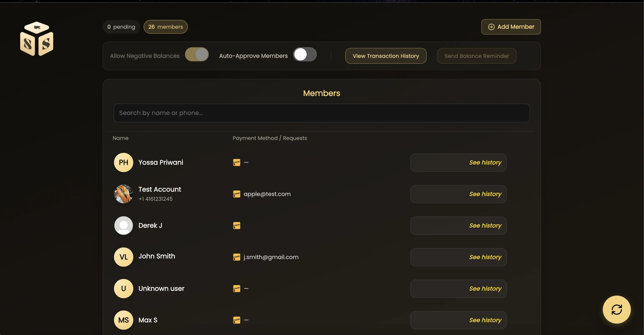The width and height of the screenshot is (644, 335).
Task: Click the j.smith@gmail.com payment email
Action: 271,257
